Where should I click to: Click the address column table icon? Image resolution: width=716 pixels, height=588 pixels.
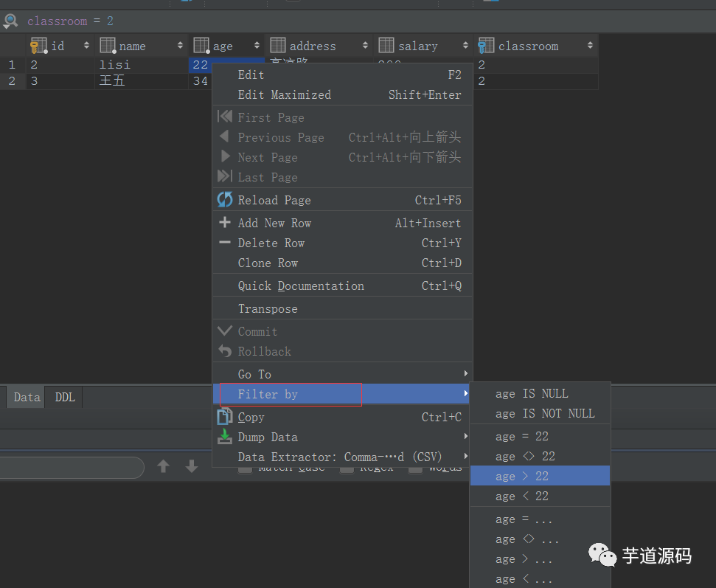(x=278, y=46)
